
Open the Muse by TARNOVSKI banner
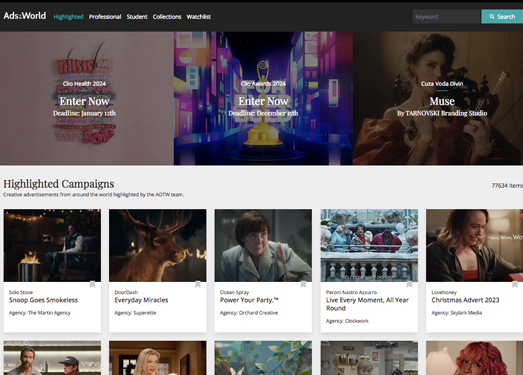pyautogui.click(x=438, y=98)
